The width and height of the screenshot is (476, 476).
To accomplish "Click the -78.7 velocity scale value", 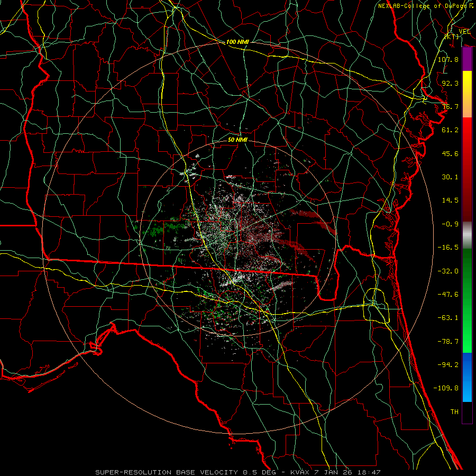I will click(448, 341).
